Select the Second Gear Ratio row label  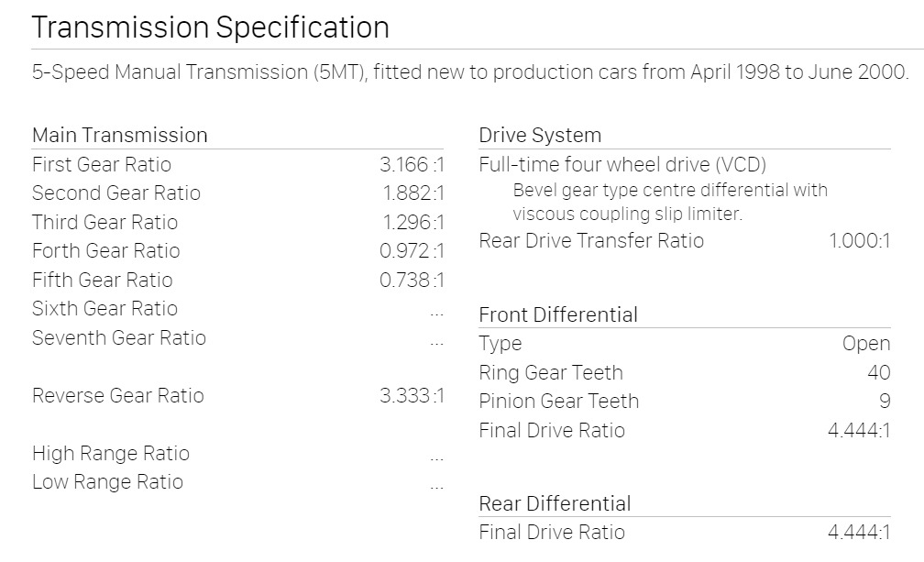pos(116,193)
